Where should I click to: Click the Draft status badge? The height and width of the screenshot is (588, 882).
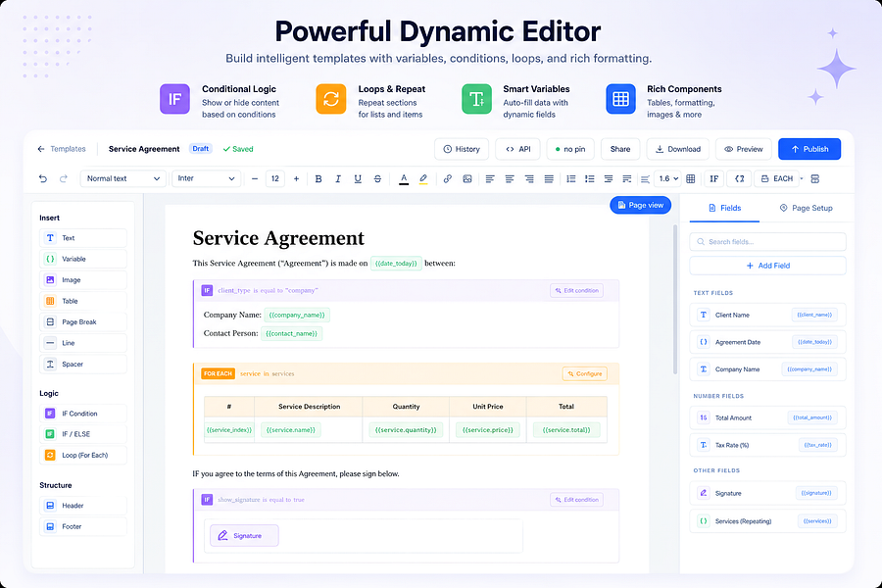pos(200,149)
